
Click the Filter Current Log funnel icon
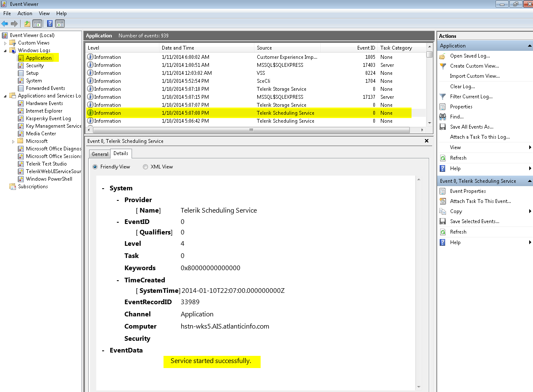click(x=443, y=97)
